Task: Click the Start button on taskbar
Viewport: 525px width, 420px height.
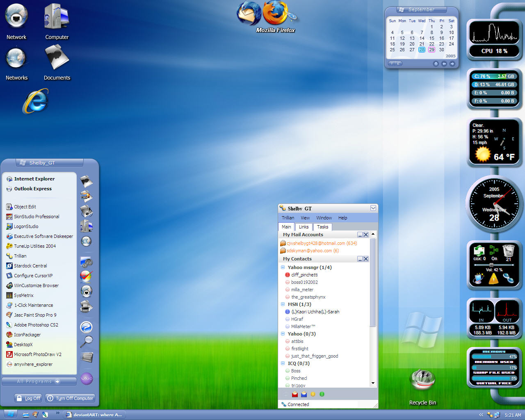Action: (10, 415)
